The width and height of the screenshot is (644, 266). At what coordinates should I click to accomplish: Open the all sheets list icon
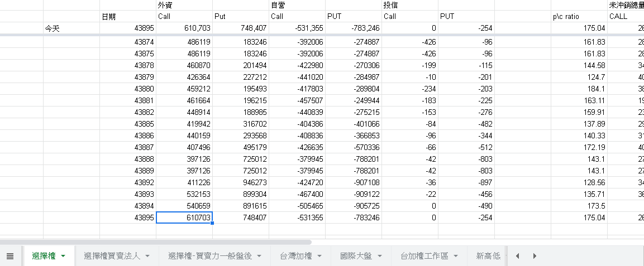(9, 256)
